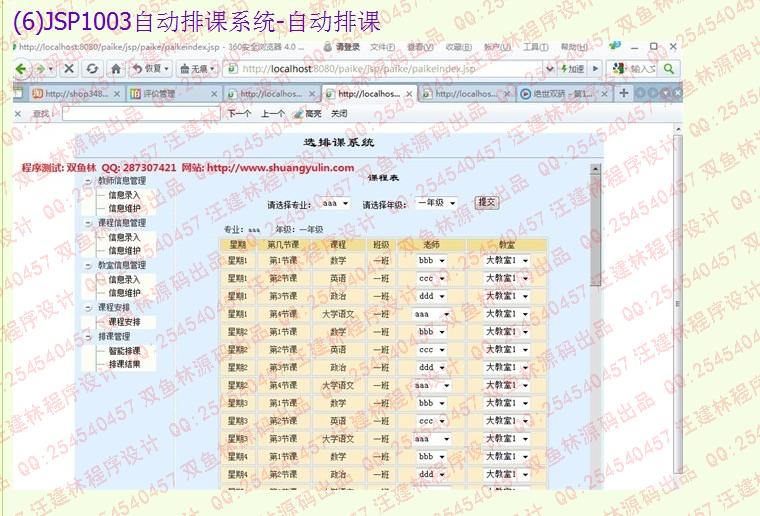
Task: Open the 文件(F) menu
Action: click(382, 47)
